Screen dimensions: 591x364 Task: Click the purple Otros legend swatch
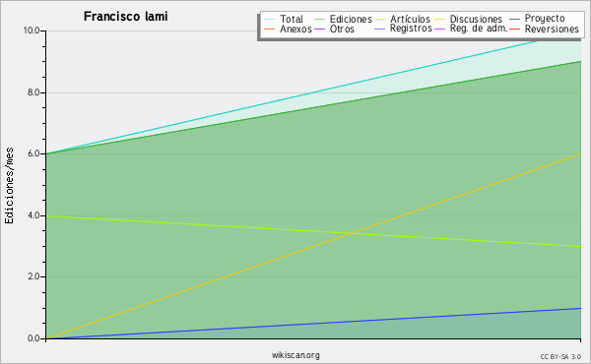[x=319, y=30]
